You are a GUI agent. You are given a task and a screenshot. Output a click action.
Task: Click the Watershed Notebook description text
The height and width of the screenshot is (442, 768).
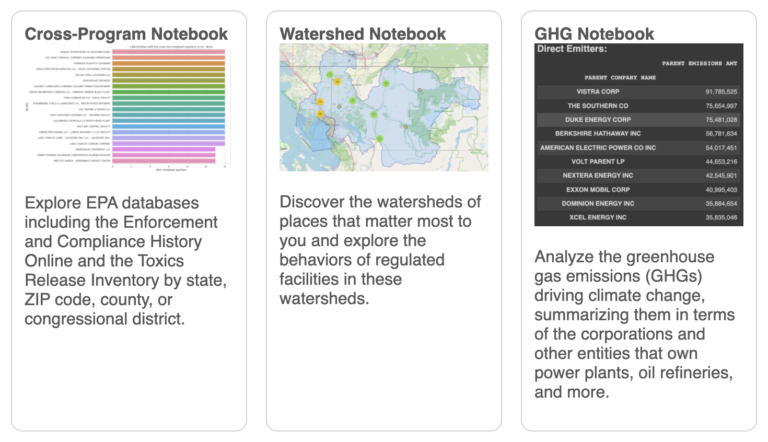click(x=380, y=250)
